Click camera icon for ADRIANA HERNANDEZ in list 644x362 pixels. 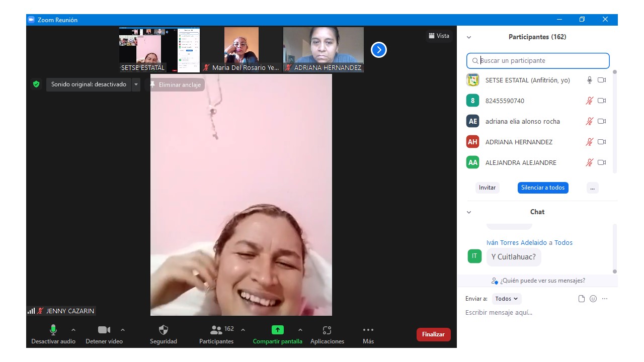coord(602,142)
